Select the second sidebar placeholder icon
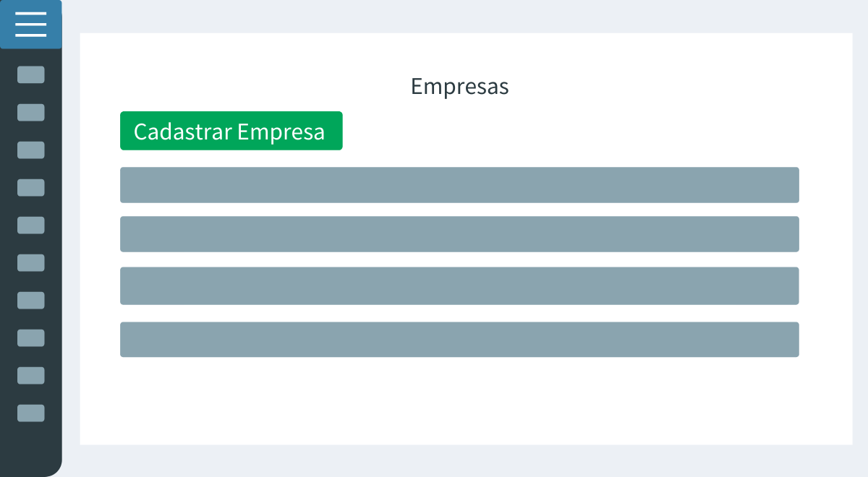 pos(31,113)
